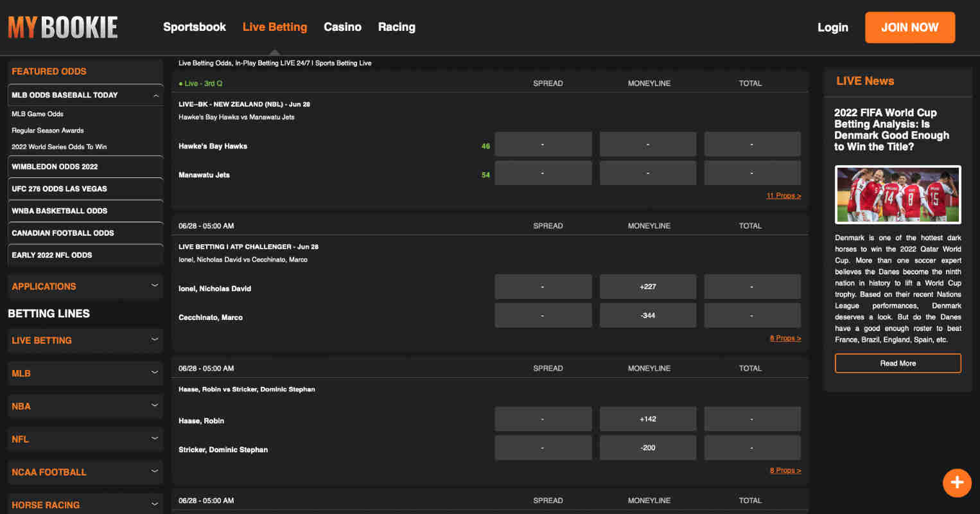The width and height of the screenshot is (980, 514).
Task: Open the Sportsbook tab
Action: [195, 27]
